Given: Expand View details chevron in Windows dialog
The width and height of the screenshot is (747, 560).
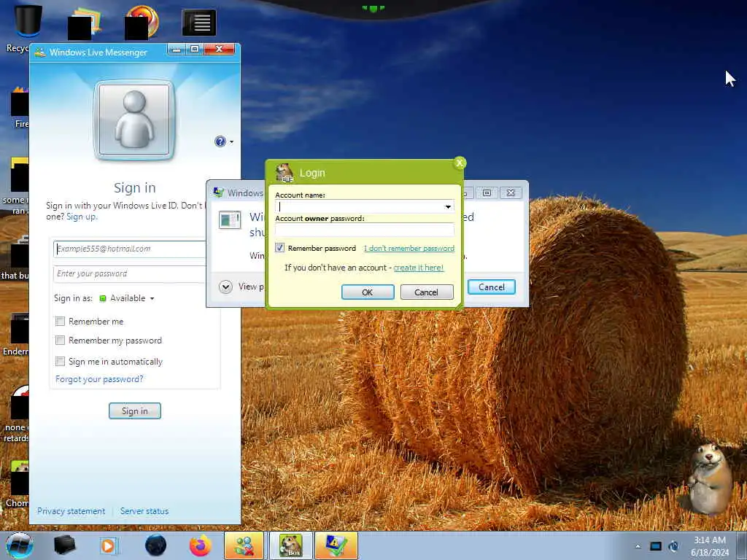Looking at the screenshot, I should [x=226, y=287].
